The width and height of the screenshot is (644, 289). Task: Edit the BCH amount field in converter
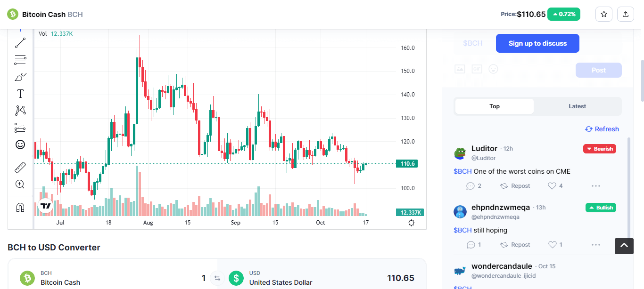tap(203, 278)
